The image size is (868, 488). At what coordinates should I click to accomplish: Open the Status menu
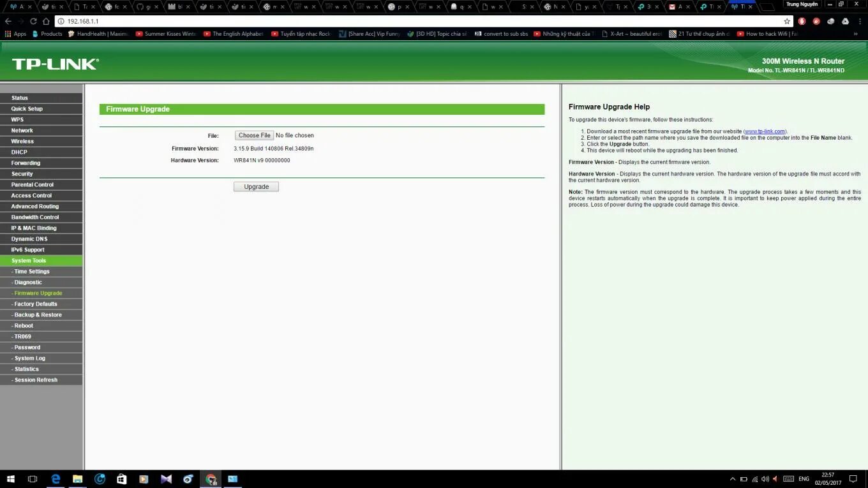41,98
